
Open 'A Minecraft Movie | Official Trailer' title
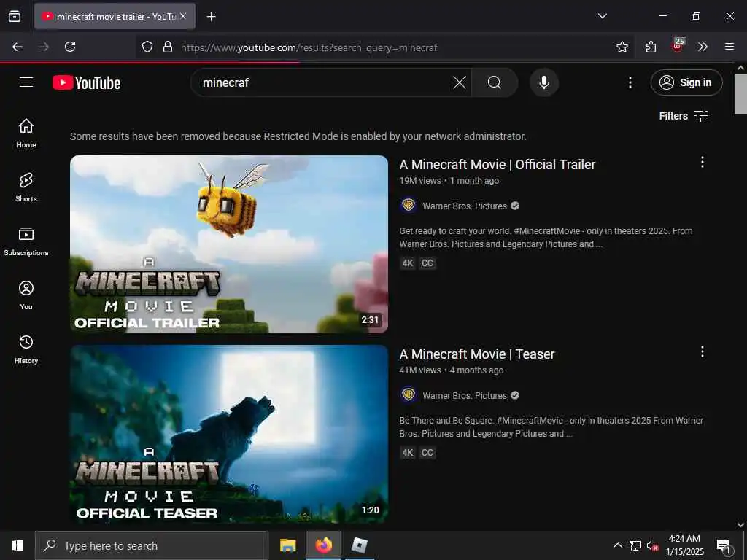[x=498, y=164]
